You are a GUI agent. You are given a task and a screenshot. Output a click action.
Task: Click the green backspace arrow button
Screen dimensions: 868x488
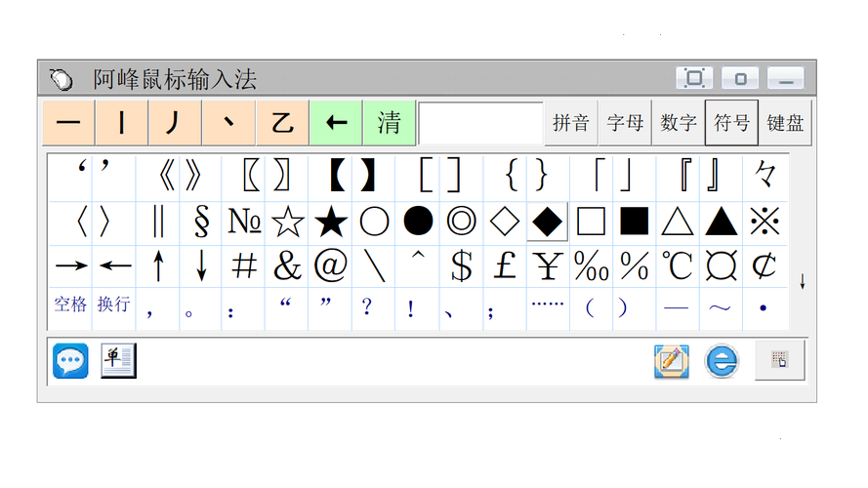[336, 123]
